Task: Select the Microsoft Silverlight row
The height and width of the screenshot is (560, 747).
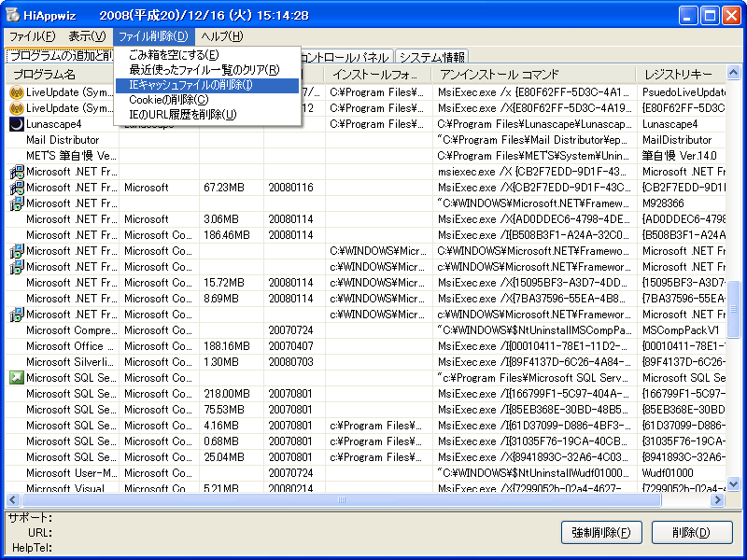Action: (365, 362)
